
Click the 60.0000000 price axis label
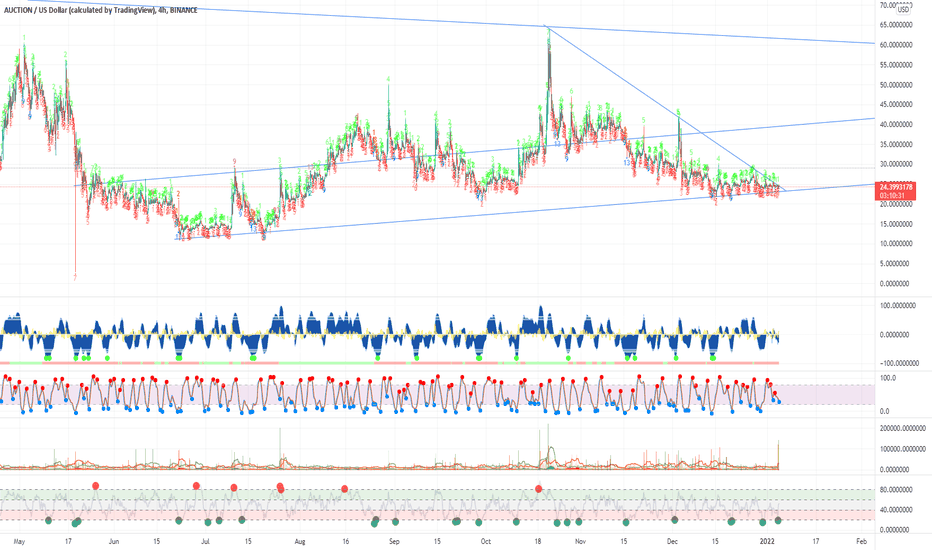[896, 45]
